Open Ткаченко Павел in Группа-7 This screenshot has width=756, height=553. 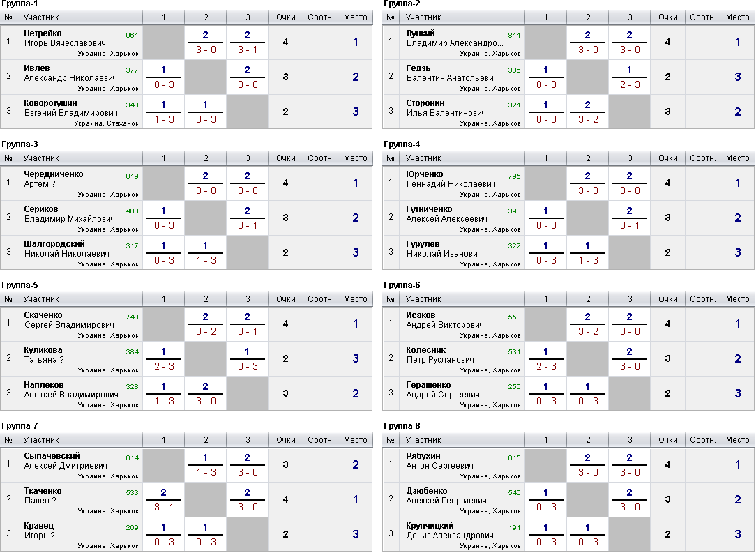click(x=43, y=496)
